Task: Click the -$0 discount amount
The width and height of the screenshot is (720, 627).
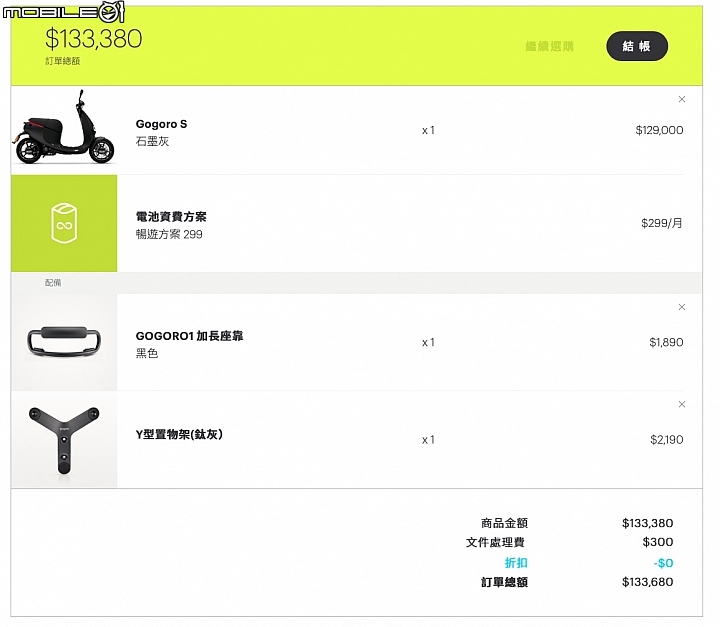Action: point(663,563)
